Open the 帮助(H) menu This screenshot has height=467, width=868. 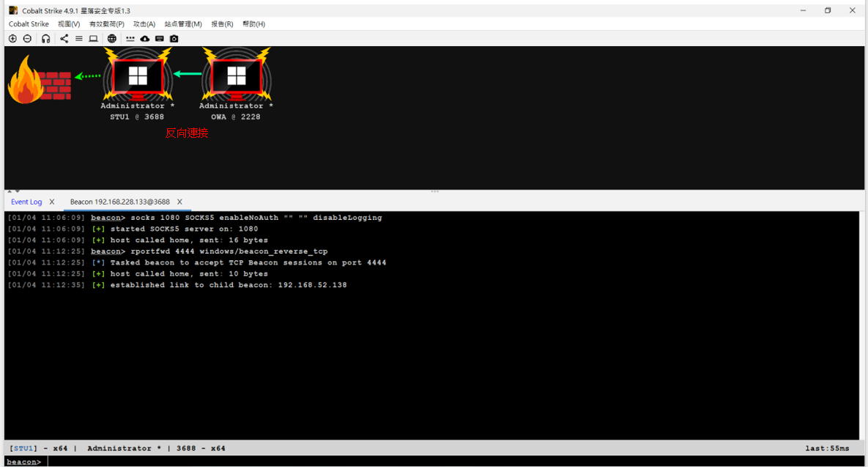pyautogui.click(x=253, y=23)
